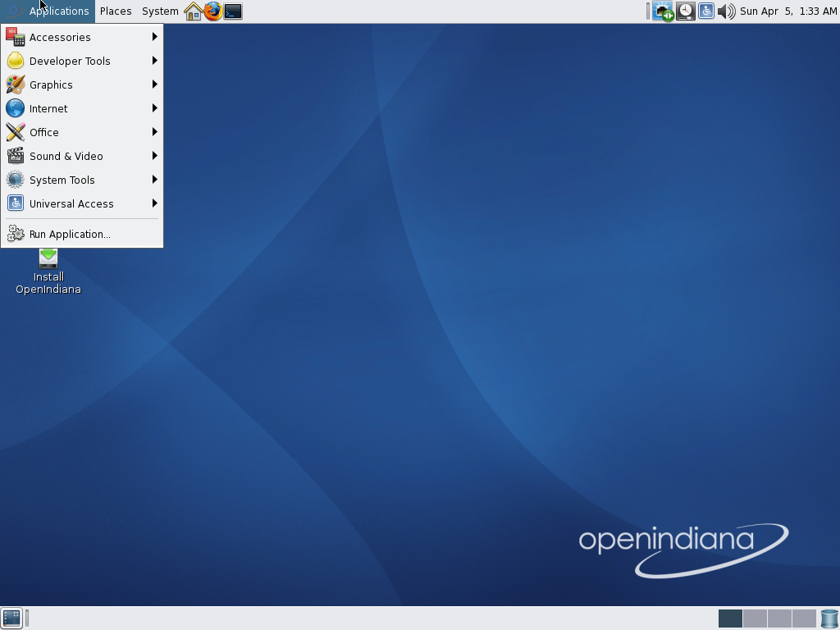This screenshot has width=840, height=630.
Task: Select the Install OpenIndiana desktop icon
Action: 48,271
